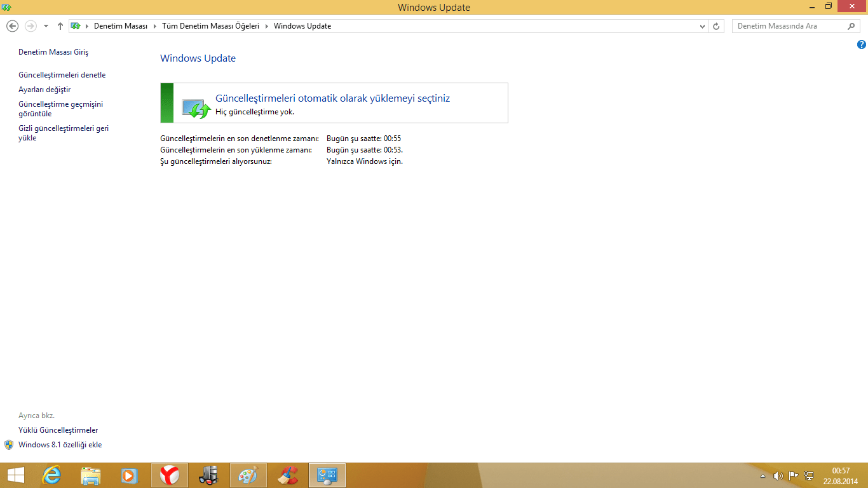The image size is (868, 488).
Task: Expand arrow after Denetim Masası breadcrumb
Action: click(x=154, y=26)
